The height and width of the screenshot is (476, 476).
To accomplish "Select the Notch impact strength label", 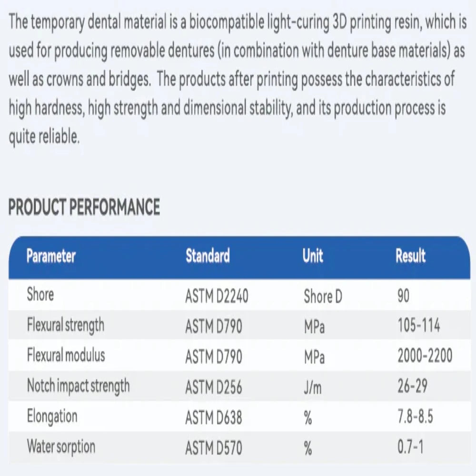I will [x=78, y=386].
